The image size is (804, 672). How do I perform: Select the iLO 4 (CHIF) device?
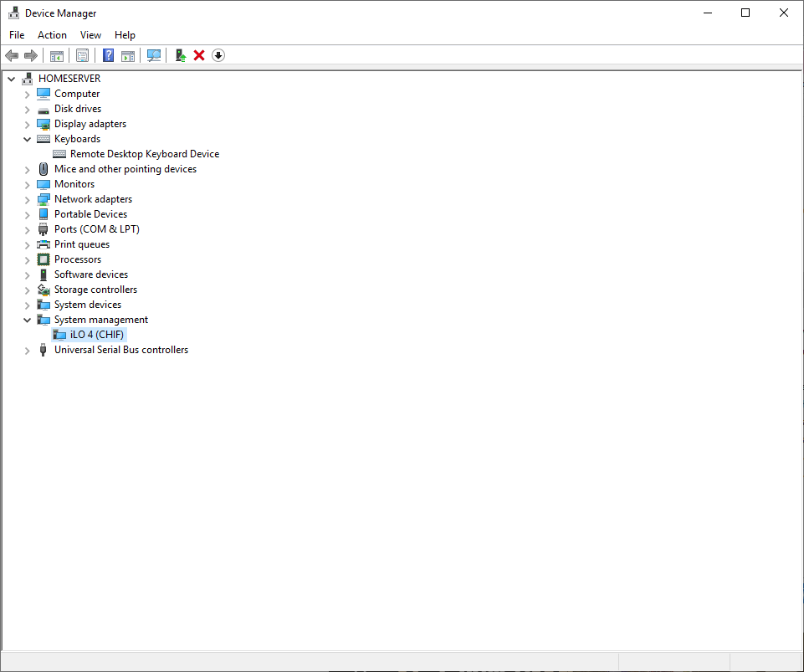point(97,335)
